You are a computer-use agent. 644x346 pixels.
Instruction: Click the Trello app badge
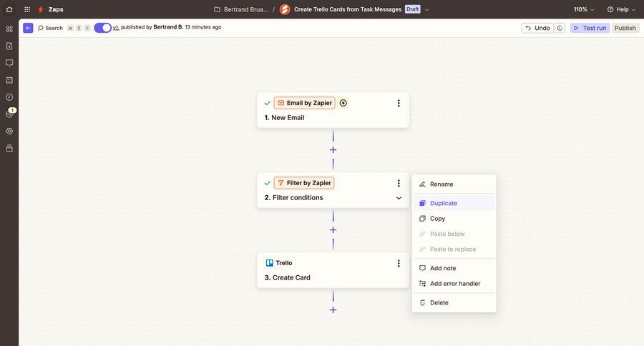click(x=279, y=263)
